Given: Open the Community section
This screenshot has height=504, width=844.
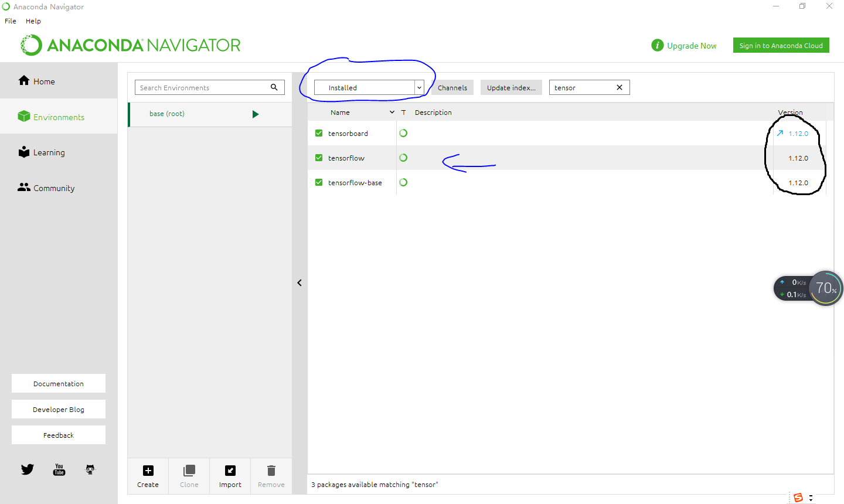Looking at the screenshot, I should coord(59,188).
